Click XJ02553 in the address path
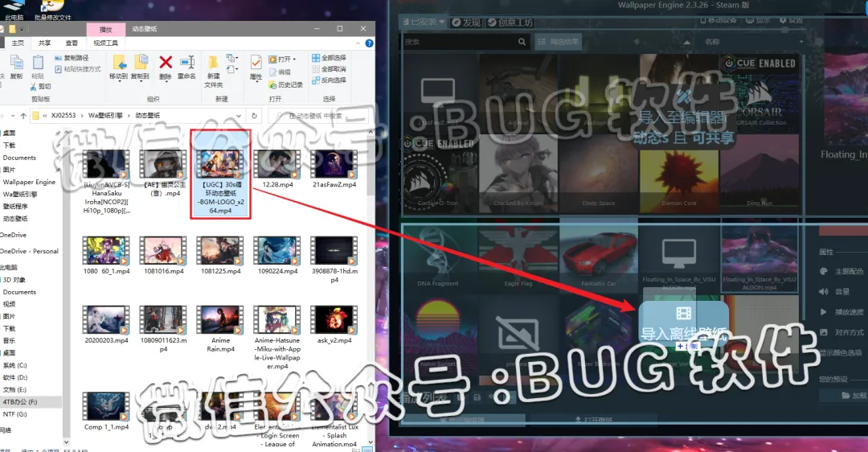The height and width of the screenshot is (452, 868). (63, 115)
